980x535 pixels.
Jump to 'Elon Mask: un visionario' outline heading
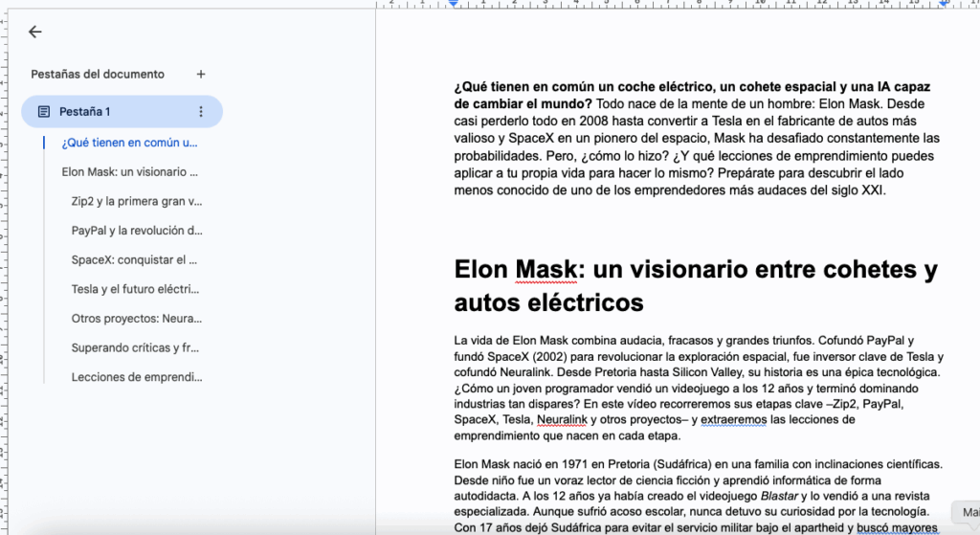pos(129,172)
